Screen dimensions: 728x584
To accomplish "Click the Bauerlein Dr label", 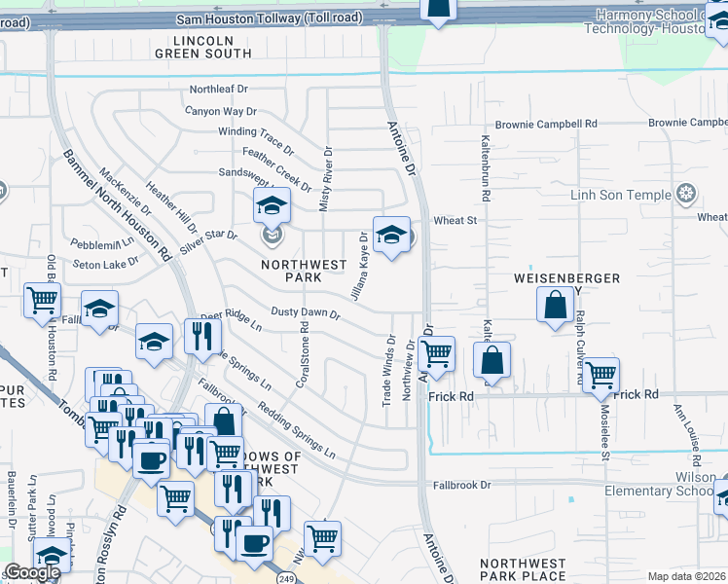I will click(x=12, y=500).
